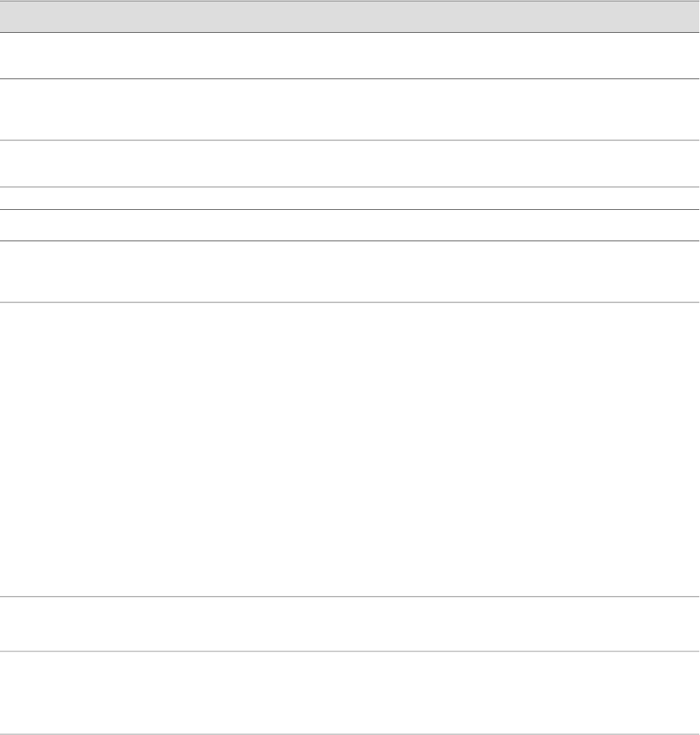Click the light divider under the second row

(x=350, y=140)
